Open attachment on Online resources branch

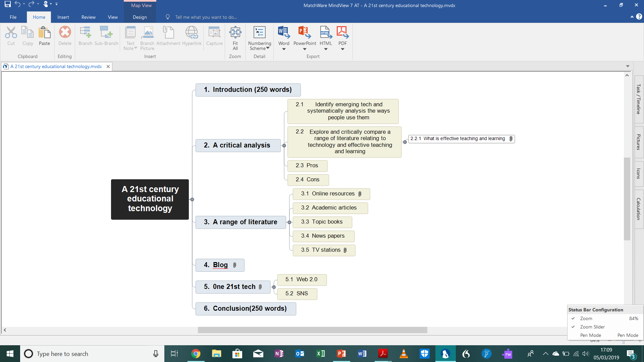pos(360,194)
